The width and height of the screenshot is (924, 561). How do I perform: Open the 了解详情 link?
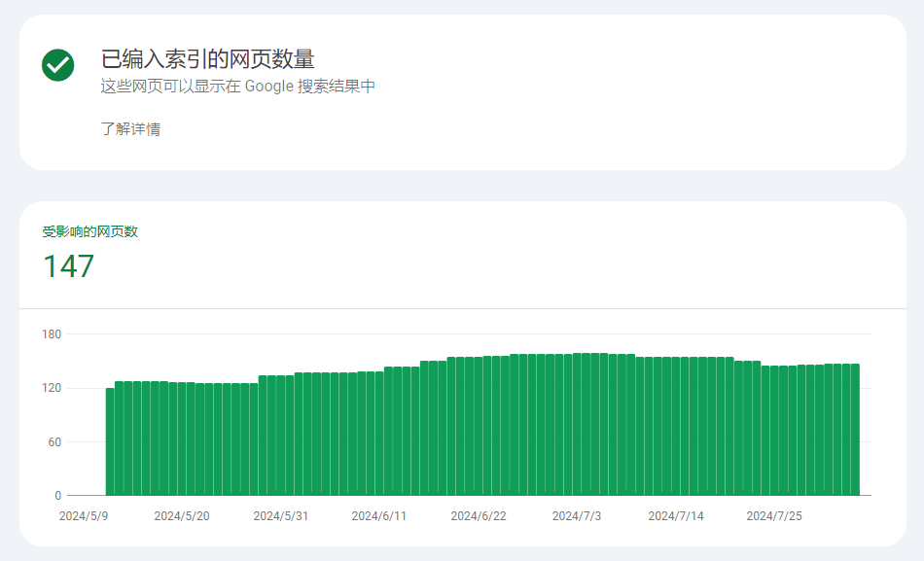coord(130,129)
